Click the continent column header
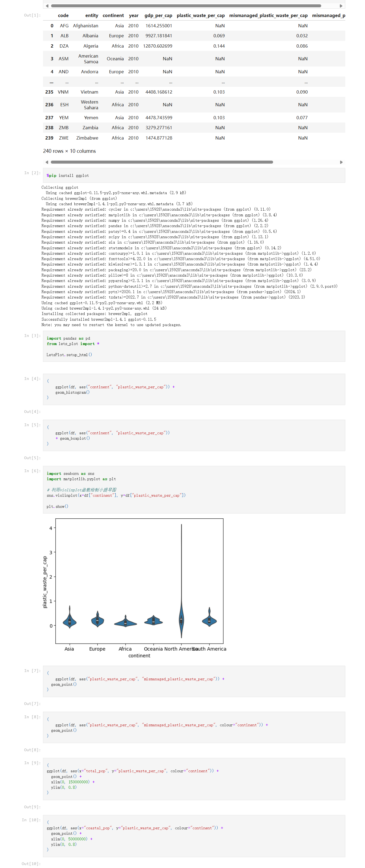365x868 pixels. pos(113,15)
